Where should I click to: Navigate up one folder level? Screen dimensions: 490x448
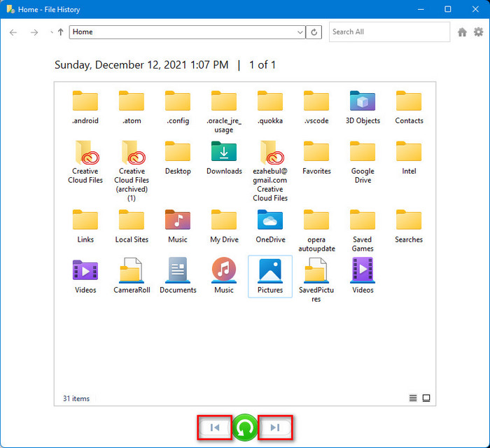(x=61, y=32)
